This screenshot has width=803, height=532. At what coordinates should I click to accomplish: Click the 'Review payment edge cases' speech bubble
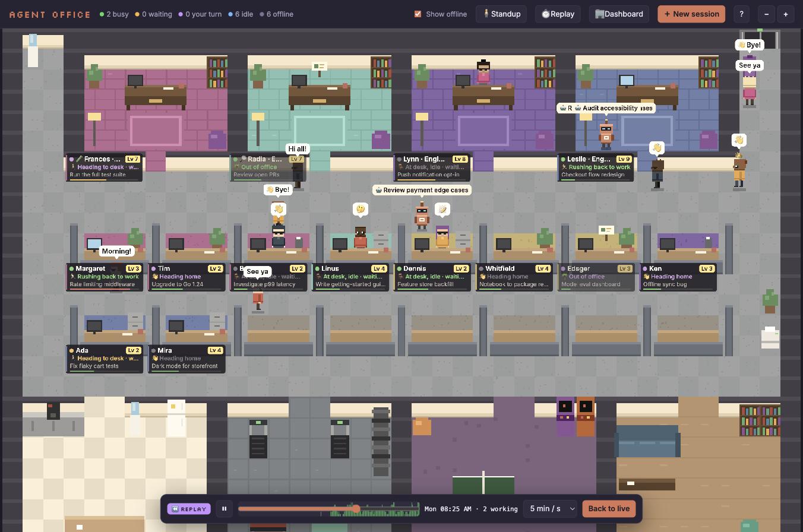coord(422,190)
